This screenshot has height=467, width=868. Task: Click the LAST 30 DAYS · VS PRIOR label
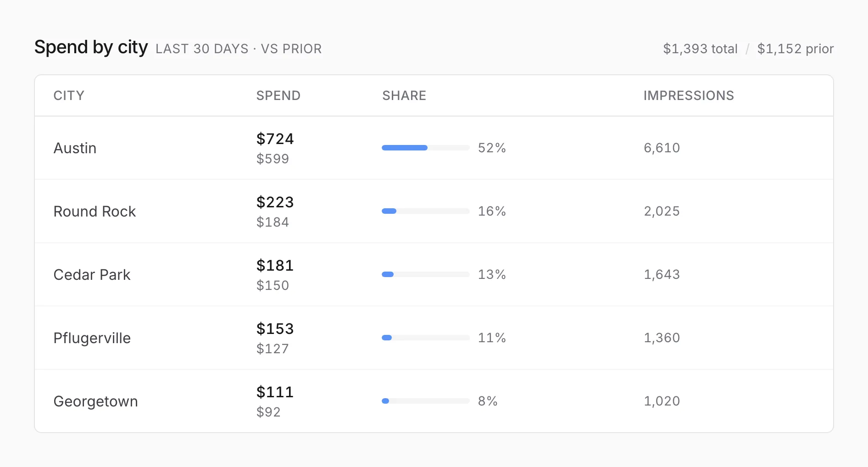click(239, 49)
